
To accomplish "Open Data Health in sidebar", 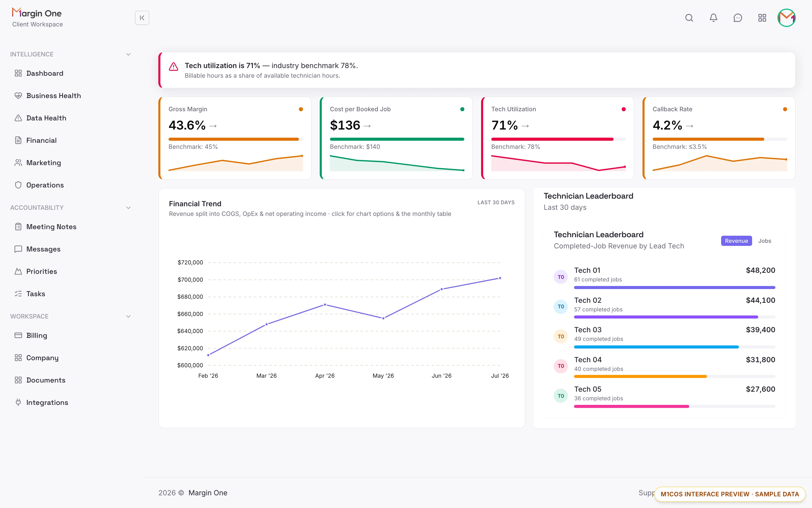I will pos(71,118).
